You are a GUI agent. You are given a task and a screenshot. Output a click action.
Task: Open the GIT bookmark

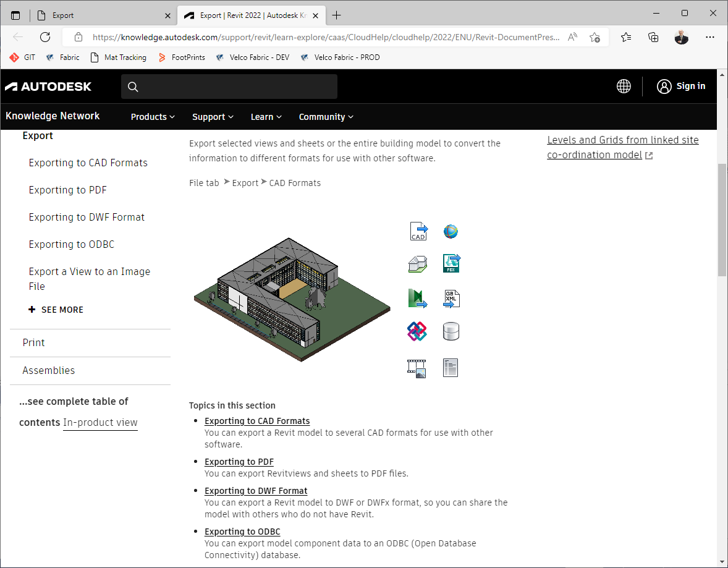(x=22, y=57)
